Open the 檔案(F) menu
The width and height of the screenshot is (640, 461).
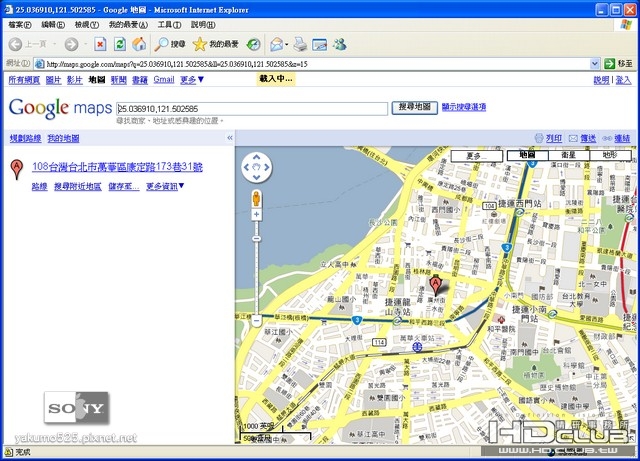(20, 25)
